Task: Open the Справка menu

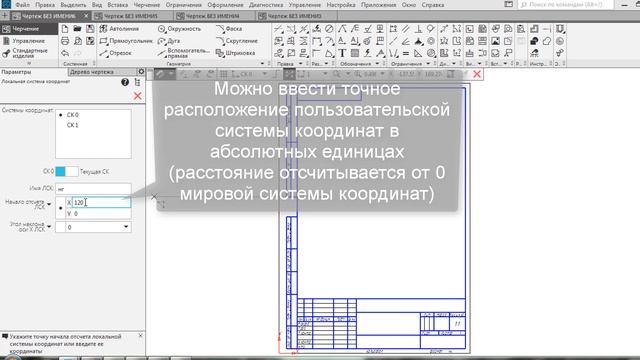Action: [433, 5]
